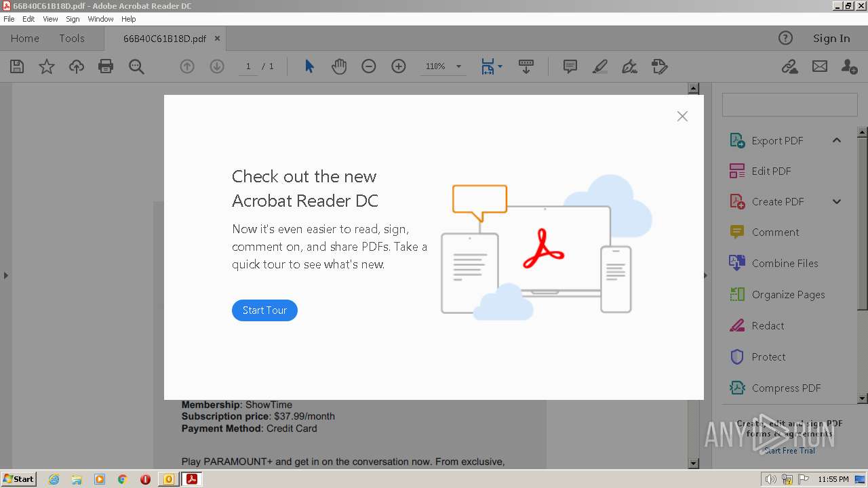Activate the Hand pan tool

339,66
